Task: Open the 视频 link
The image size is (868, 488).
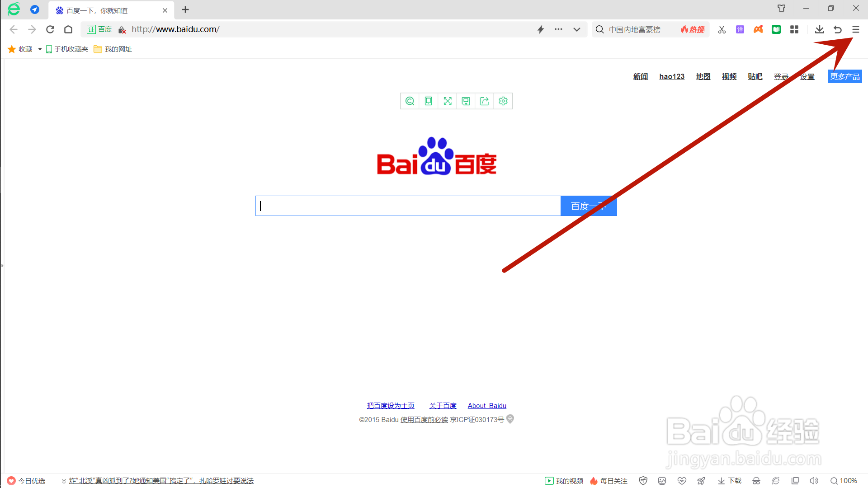Action: click(x=729, y=76)
